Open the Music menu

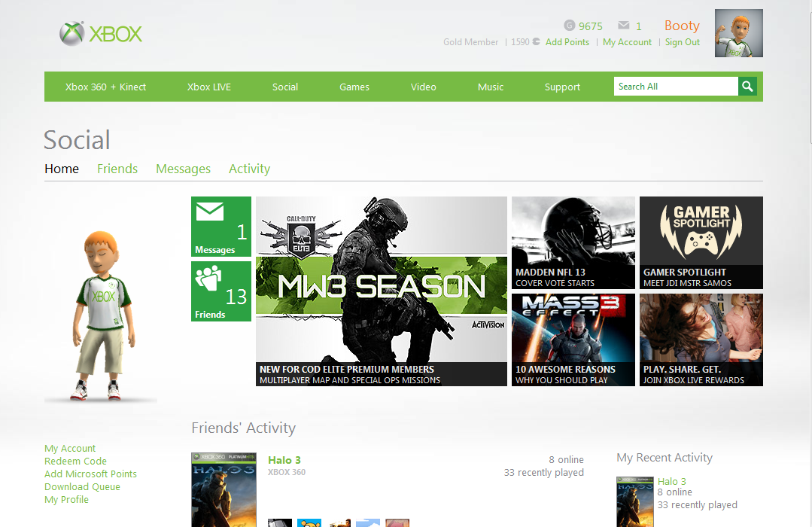pos(491,87)
